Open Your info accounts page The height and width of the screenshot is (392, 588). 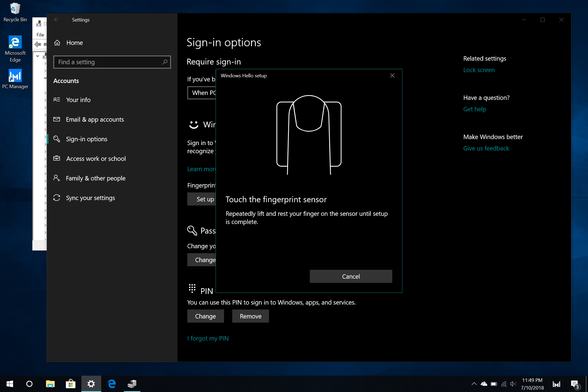[x=78, y=100]
